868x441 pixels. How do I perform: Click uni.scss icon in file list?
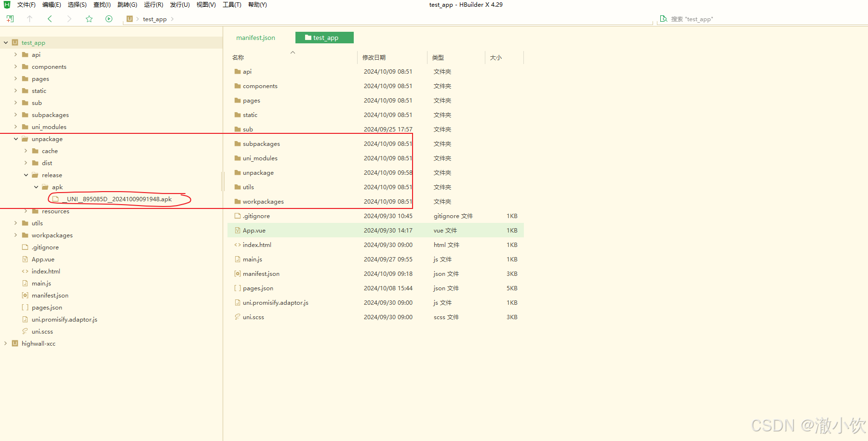click(238, 317)
